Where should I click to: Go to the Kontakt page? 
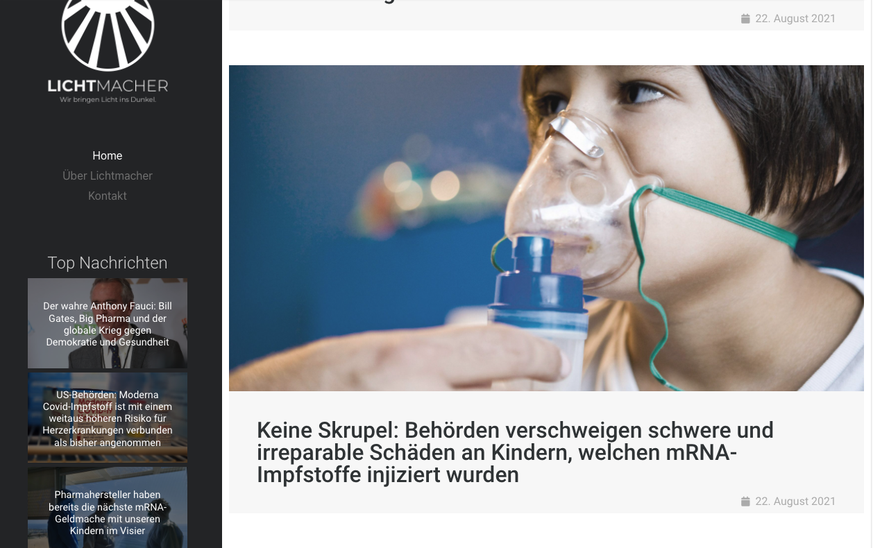[x=107, y=196]
